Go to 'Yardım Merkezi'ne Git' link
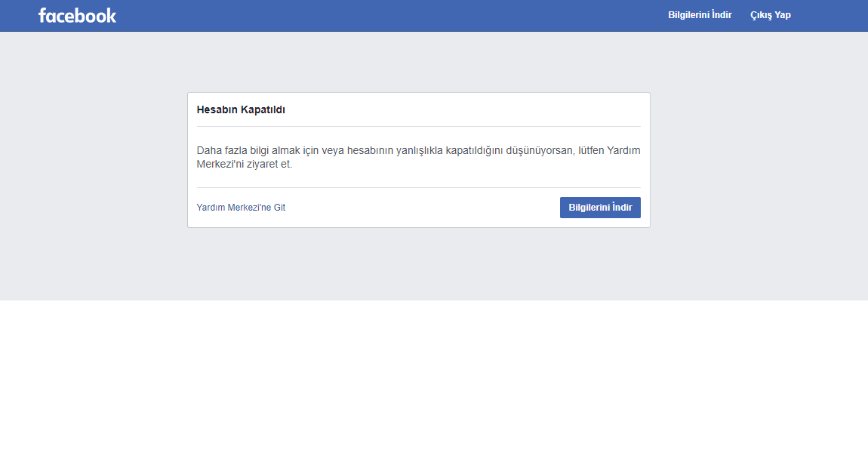Screen dimensions: 868x456 241,208
